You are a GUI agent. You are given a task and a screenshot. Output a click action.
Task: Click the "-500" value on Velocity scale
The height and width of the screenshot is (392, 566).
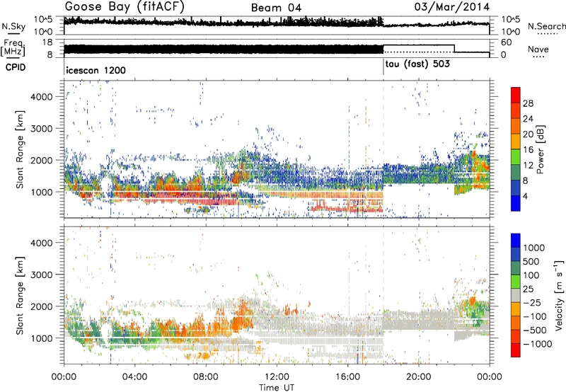[x=535, y=330]
